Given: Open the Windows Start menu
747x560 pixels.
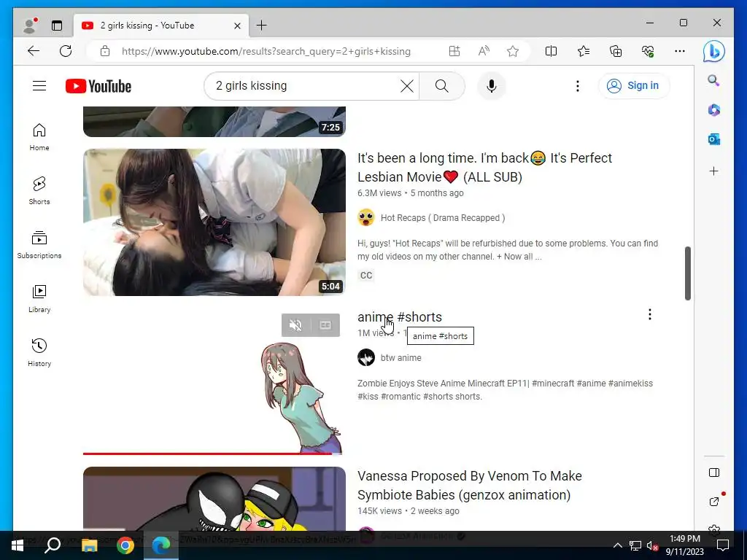Looking at the screenshot, I should [18, 545].
